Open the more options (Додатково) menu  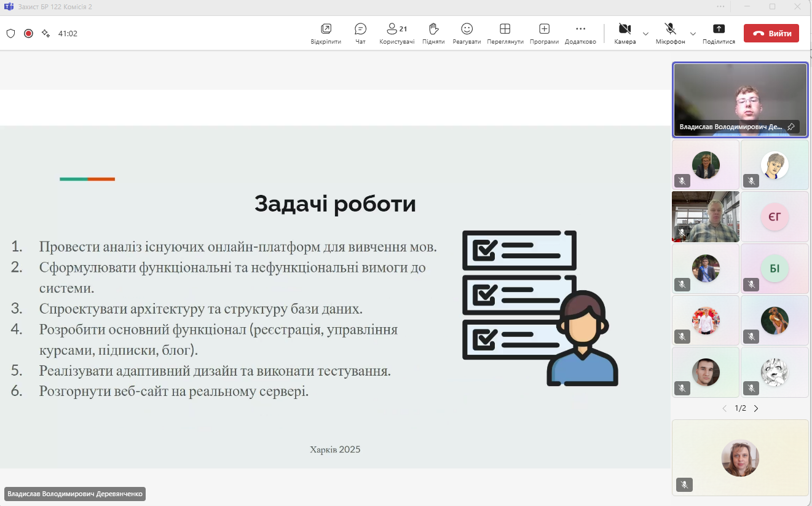click(580, 33)
